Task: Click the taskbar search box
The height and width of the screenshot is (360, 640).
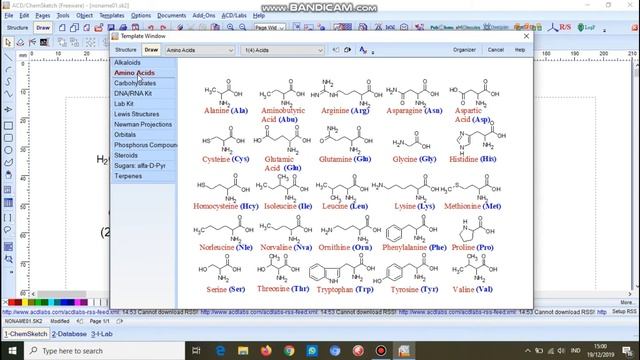Action: tap(104, 351)
